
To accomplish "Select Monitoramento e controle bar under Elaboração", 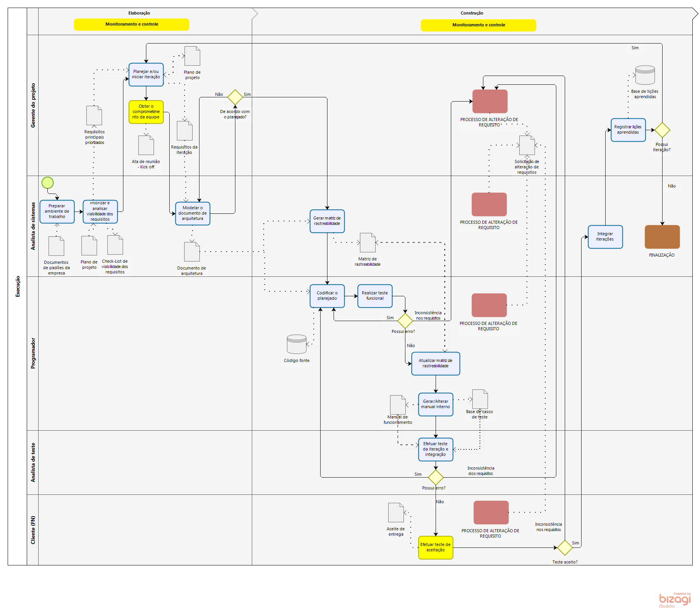I will [x=131, y=24].
